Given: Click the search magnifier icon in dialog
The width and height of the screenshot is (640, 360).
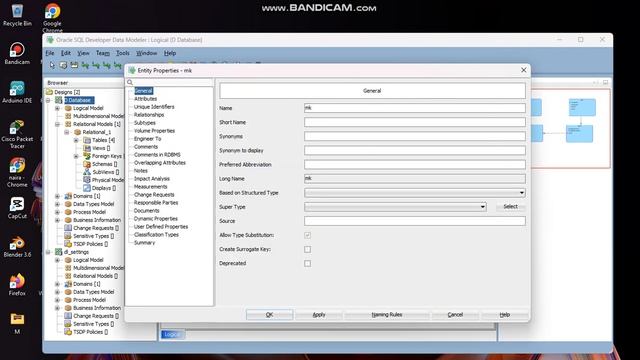Looking at the screenshot, I should 130,82.
